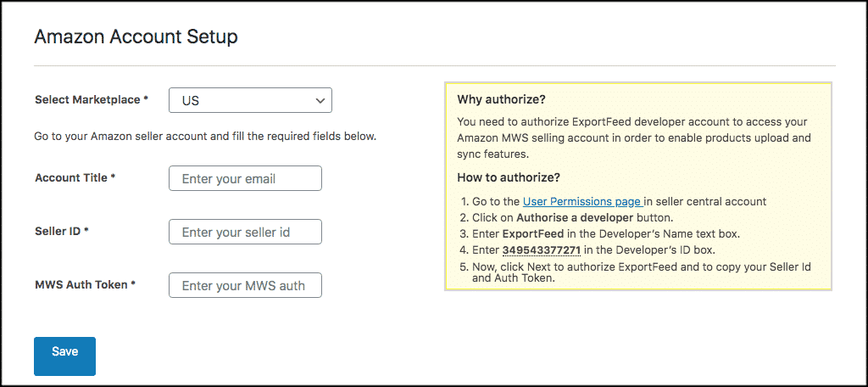Screen dimensions: 868x387
Task: Click the bold ExportFeed text in step 3
Action: click(x=533, y=234)
